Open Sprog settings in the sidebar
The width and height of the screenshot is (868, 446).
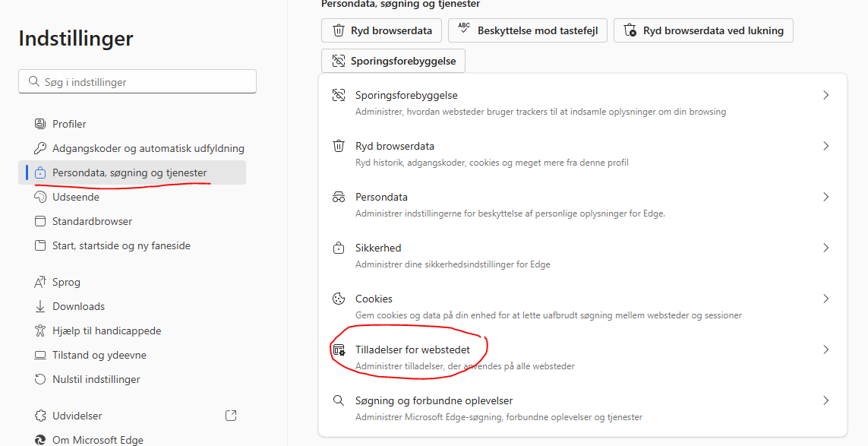pos(66,282)
